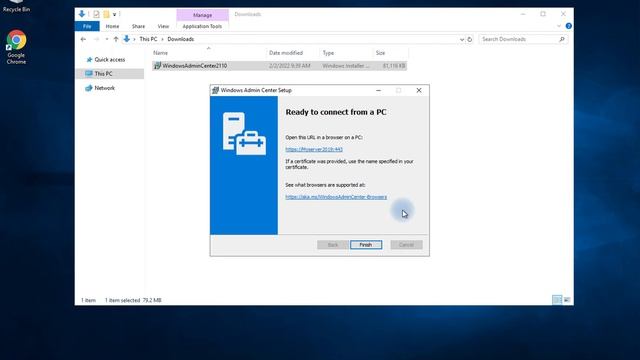Select Network in the navigation pane
This screenshot has width=640, height=360.
pos(104,88)
